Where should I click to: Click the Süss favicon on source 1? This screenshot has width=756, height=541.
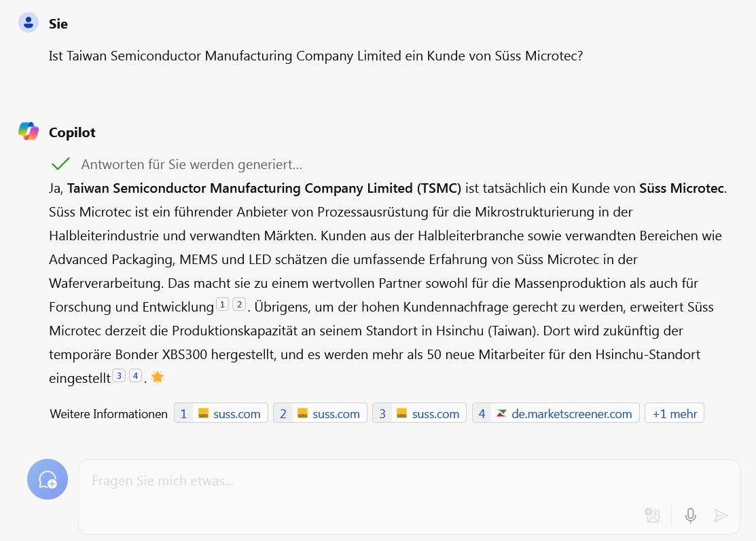click(x=202, y=413)
